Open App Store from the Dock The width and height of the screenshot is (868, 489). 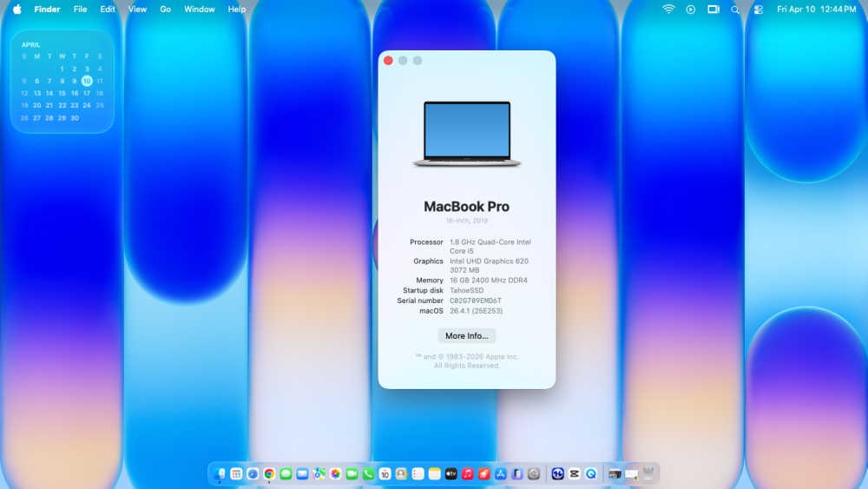[x=501, y=473]
